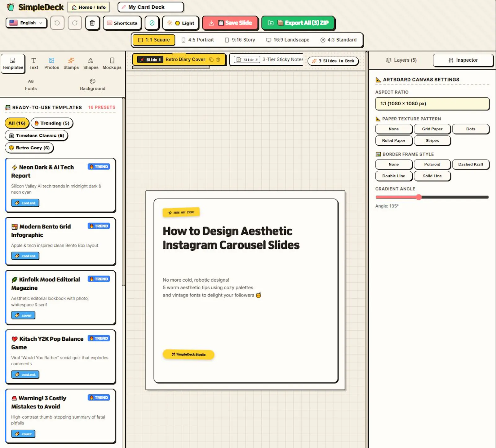Click the trash can icon in top toolbar
This screenshot has width=496, height=448.
(x=92, y=23)
